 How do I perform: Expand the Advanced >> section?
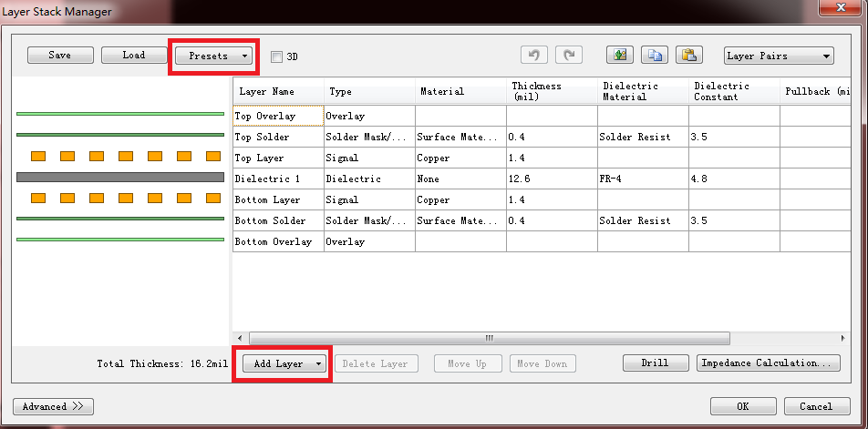tap(53, 406)
